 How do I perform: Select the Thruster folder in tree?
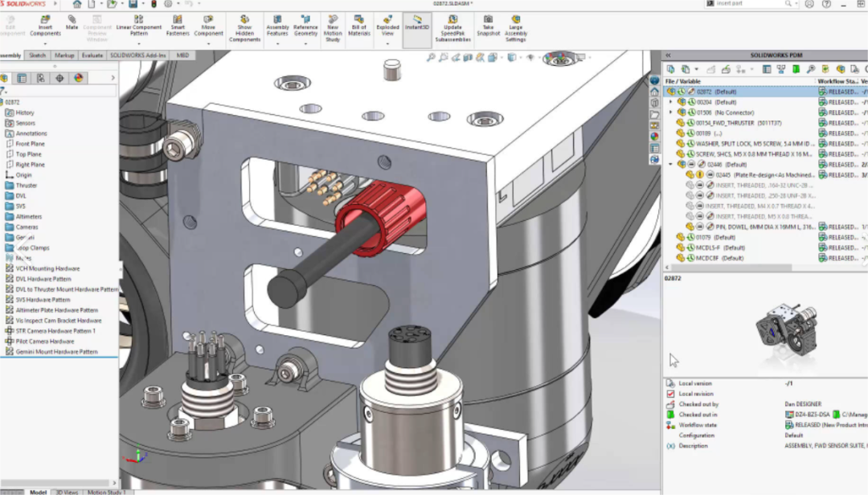(x=21, y=186)
